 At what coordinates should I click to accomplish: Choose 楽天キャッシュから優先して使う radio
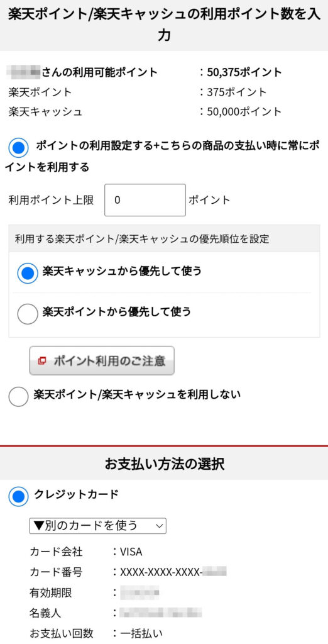pyautogui.click(x=28, y=273)
